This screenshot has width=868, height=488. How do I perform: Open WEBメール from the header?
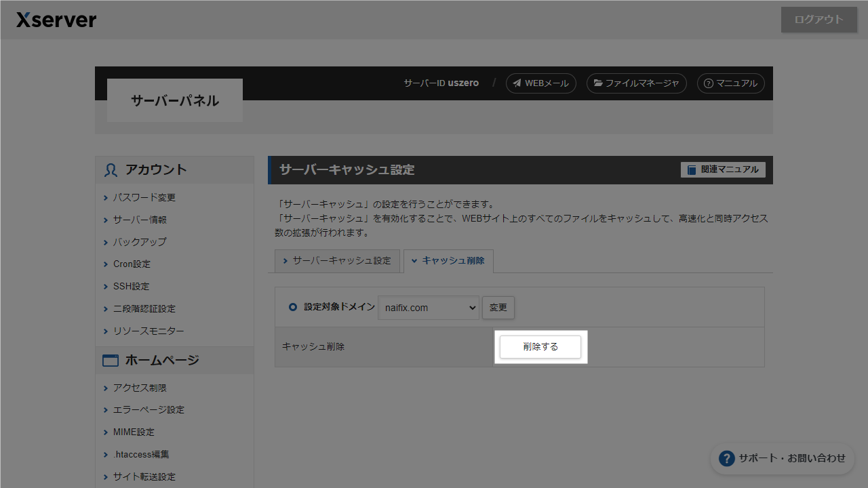point(541,83)
